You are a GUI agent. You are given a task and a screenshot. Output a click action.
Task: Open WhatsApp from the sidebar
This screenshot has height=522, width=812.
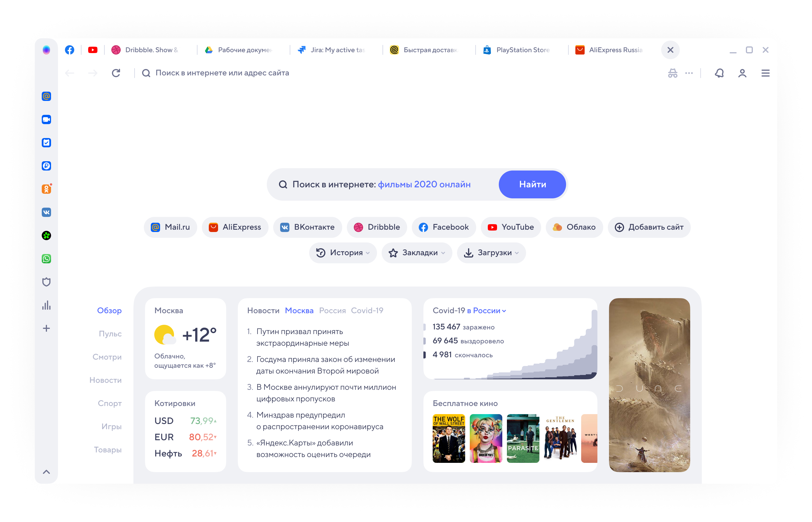[46, 259]
